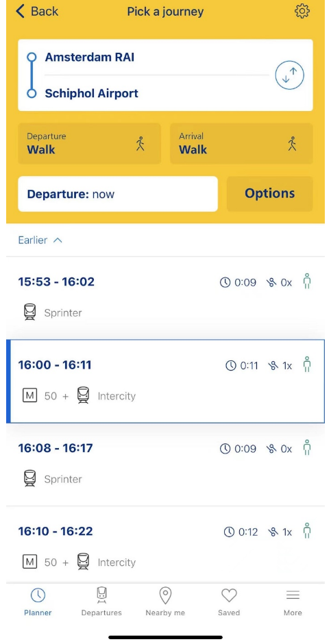This screenshot has height=644, width=331.
Task: Change Arrival walk mode
Action: click(241, 144)
